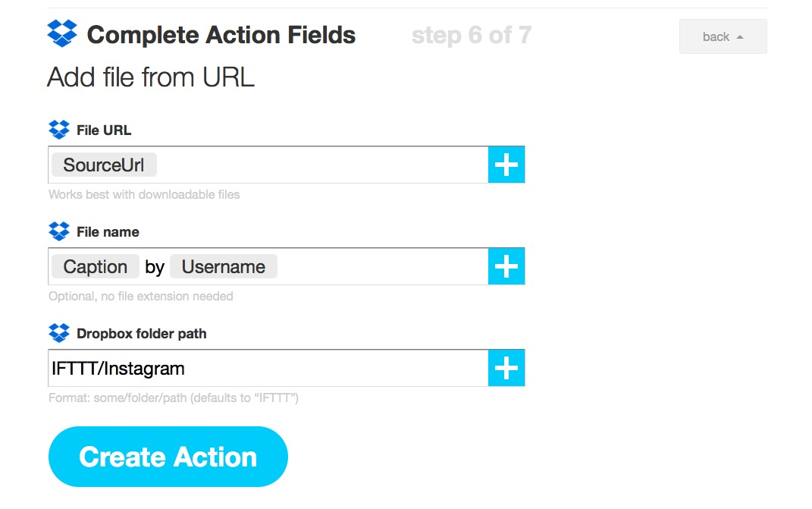Click the word 'by' in File name field
Screen dimensions: 812x509
point(155,267)
